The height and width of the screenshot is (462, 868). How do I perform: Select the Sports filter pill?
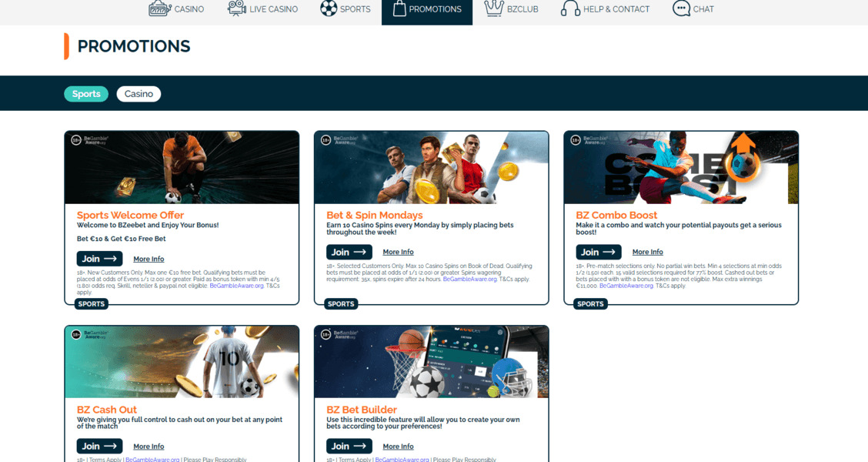pyautogui.click(x=86, y=94)
